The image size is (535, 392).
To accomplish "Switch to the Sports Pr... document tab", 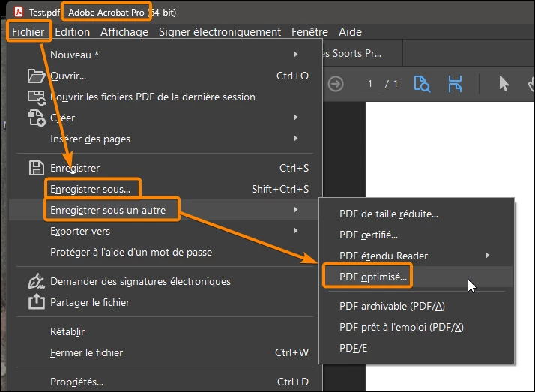I will click(363, 53).
